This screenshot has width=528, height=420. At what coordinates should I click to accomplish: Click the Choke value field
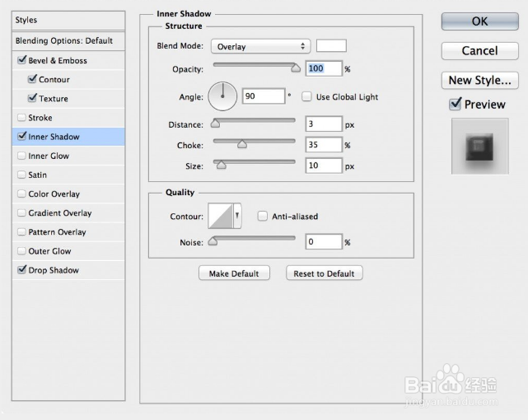coord(324,145)
